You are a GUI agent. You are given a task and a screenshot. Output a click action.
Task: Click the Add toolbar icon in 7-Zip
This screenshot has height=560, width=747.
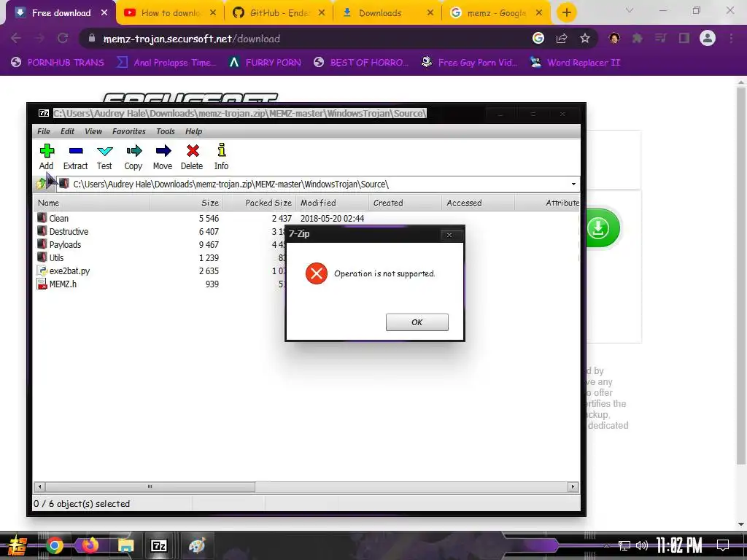click(46, 157)
